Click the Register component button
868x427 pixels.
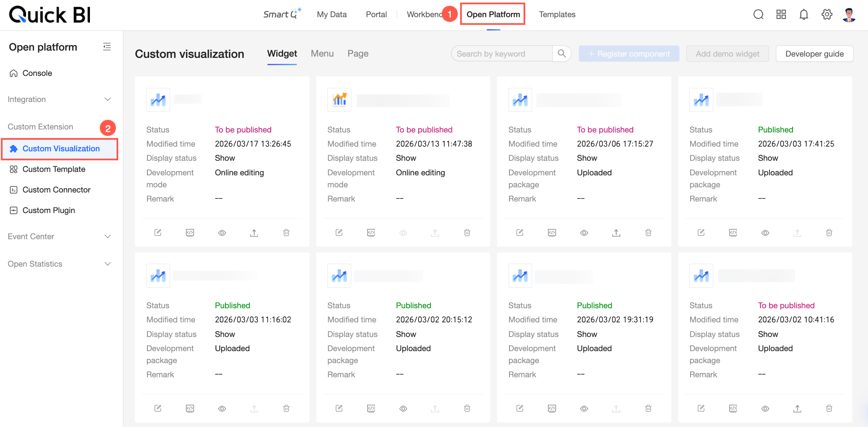click(629, 54)
